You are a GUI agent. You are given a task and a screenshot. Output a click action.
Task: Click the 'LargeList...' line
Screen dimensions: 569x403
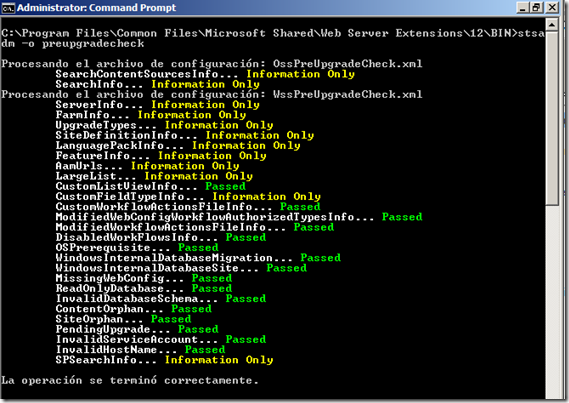click(x=154, y=176)
